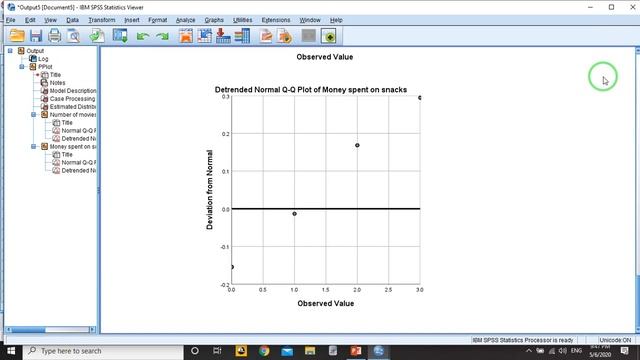
Task: Collapse the Number of movies outline group
Action: pyautogui.click(x=34, y=115)
